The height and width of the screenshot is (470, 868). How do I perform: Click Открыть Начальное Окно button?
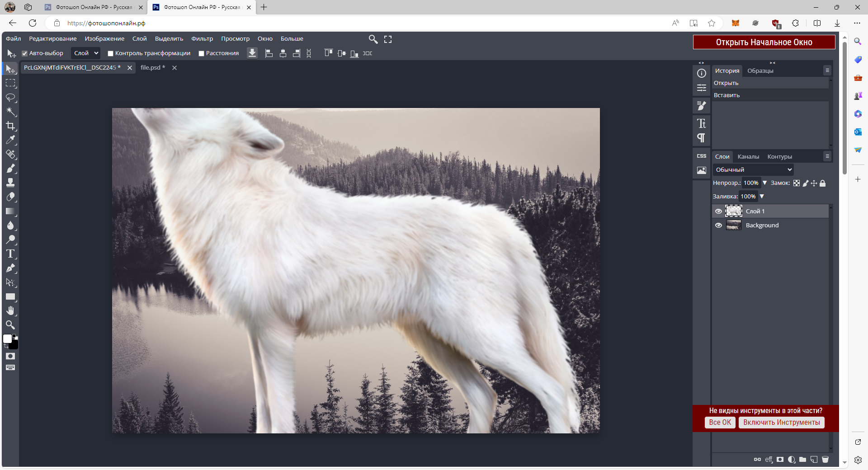764,42
